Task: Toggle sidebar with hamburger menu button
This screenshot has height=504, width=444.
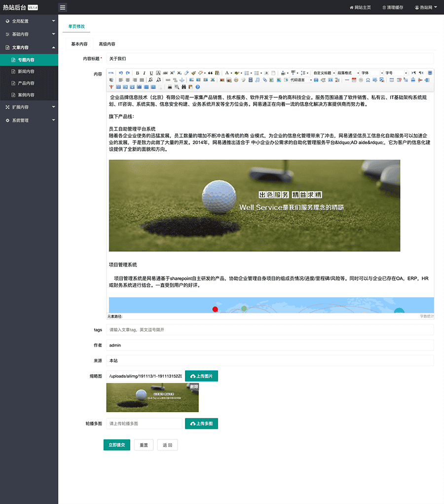Action: [x=63, y=7]
